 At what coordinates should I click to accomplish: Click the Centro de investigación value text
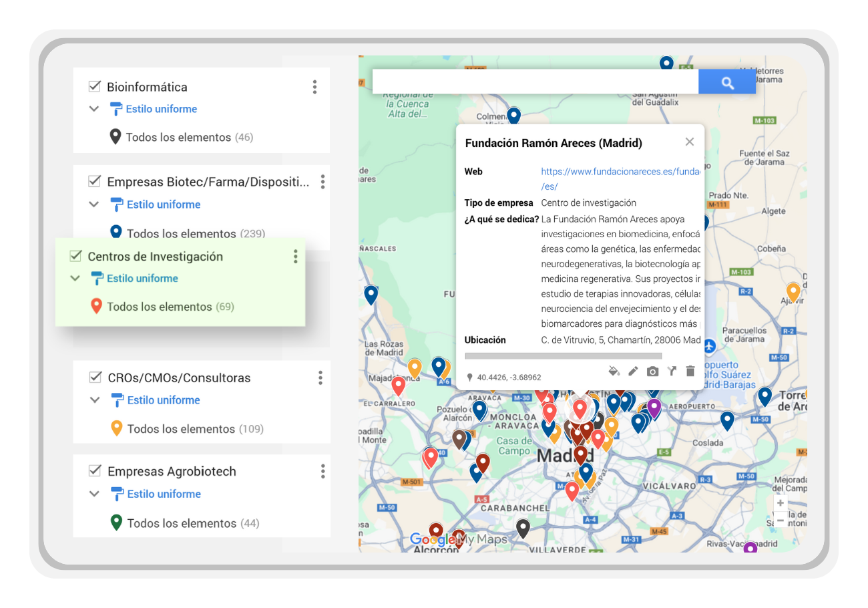588,202
